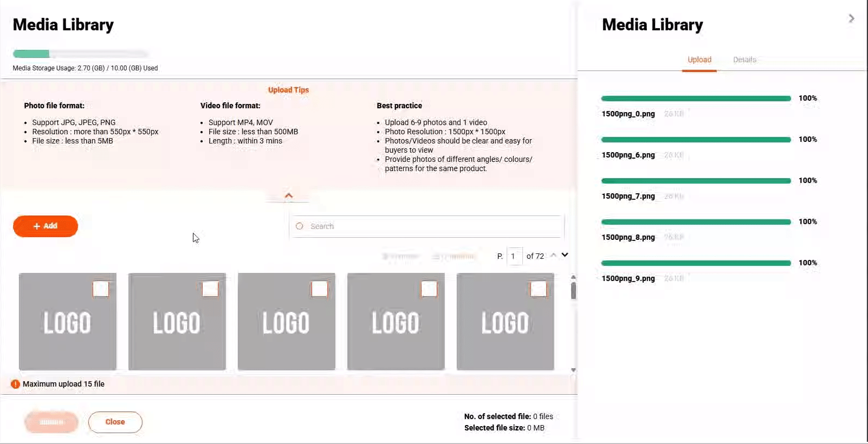868x444 pixels.
Task: Click the orange warning icon beside Maximum upload
Action: point(15,384)
